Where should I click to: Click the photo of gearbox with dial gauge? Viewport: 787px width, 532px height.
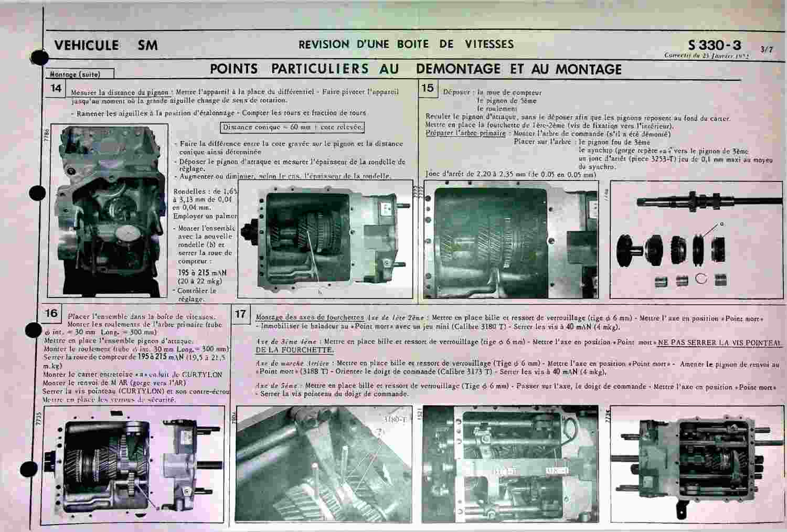click(x=110, y=210)
